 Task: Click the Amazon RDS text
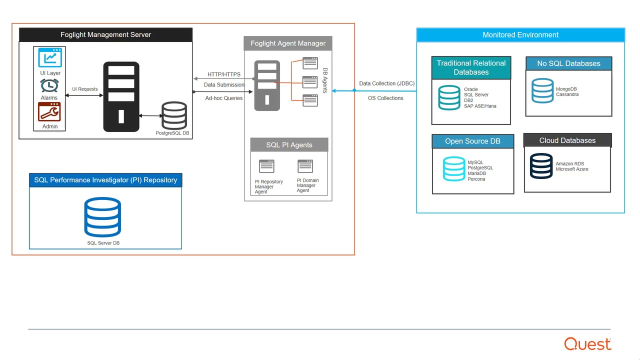point(570,164)
